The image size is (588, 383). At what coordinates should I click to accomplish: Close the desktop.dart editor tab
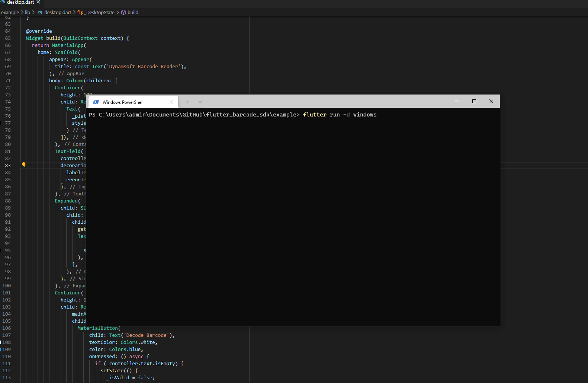click(x=38, y=2)
